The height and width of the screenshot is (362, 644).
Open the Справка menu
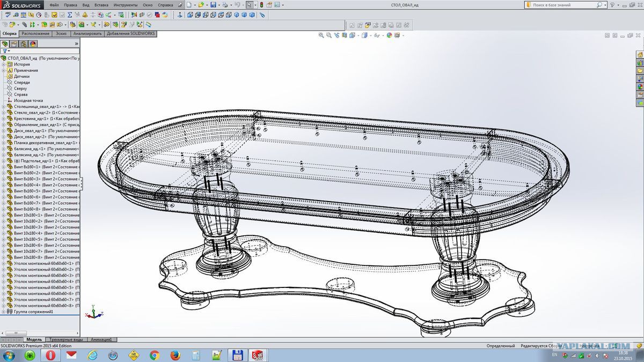tap(166, 5)
